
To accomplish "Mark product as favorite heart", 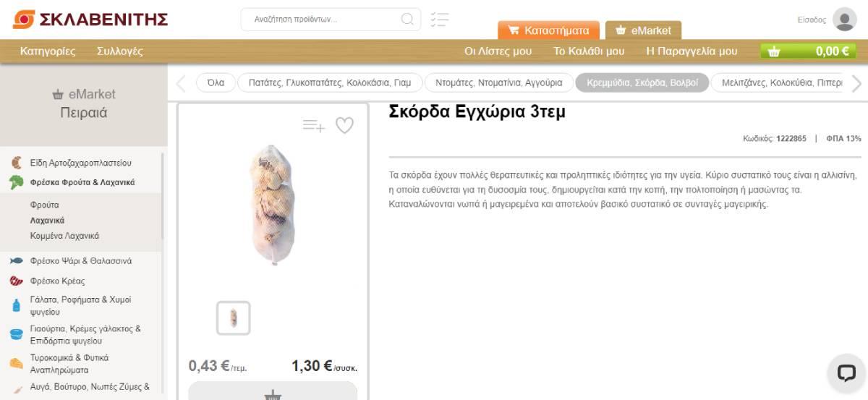I will click(344, 126).
